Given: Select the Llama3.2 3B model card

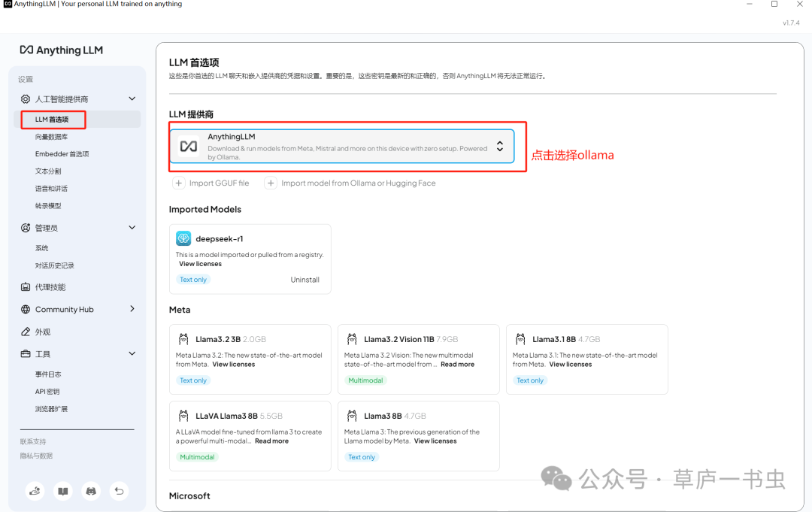Looking at the screenshot, I should click(x=250, y=359).
